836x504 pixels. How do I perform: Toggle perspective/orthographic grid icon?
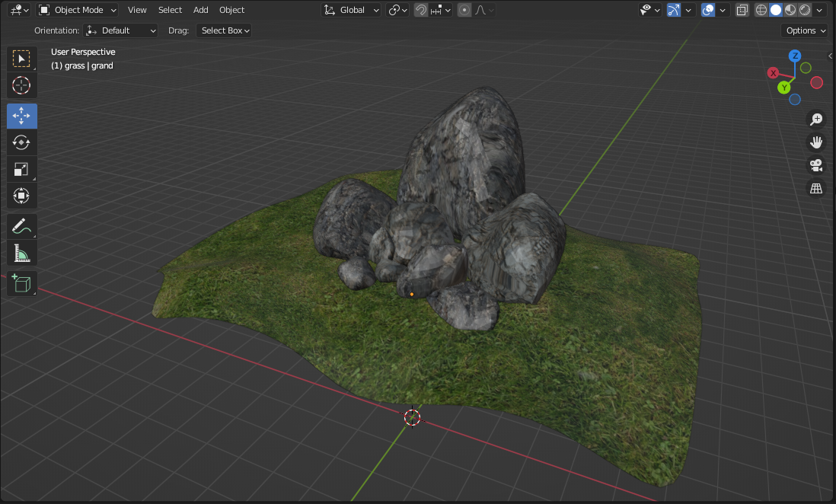(816, 188)
